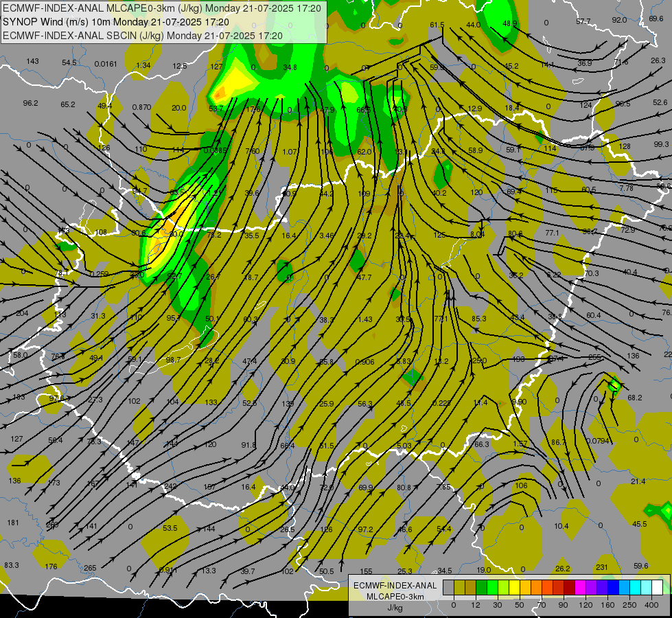Click the map value '92.0'

pos(619,20)
